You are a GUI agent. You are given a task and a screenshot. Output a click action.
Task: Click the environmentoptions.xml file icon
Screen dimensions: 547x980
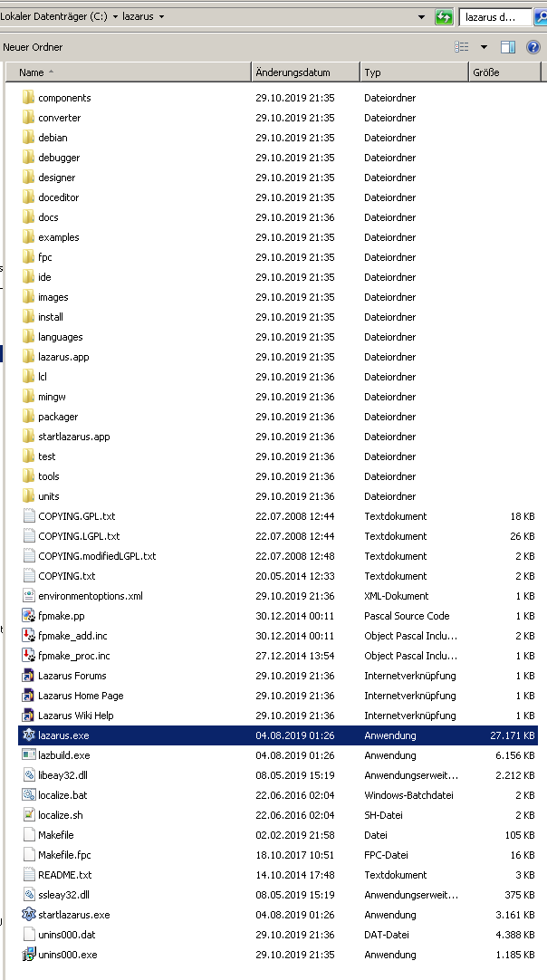tap(29, 596)
